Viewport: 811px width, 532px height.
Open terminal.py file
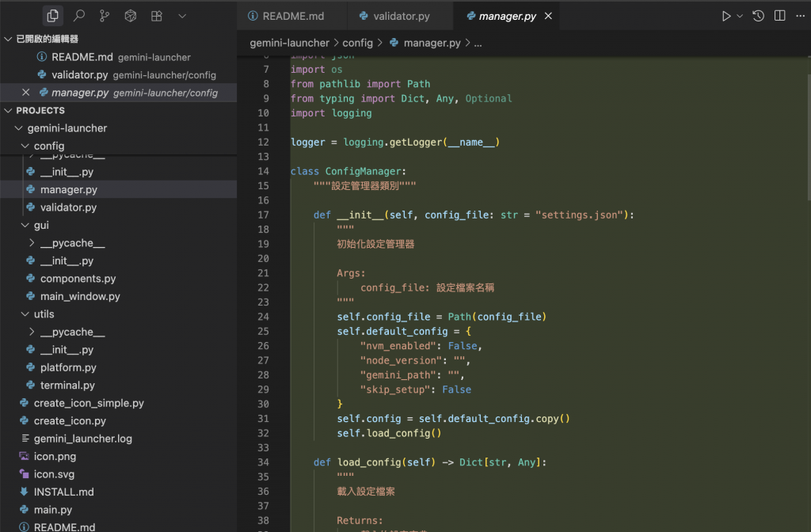coord(119,386)
